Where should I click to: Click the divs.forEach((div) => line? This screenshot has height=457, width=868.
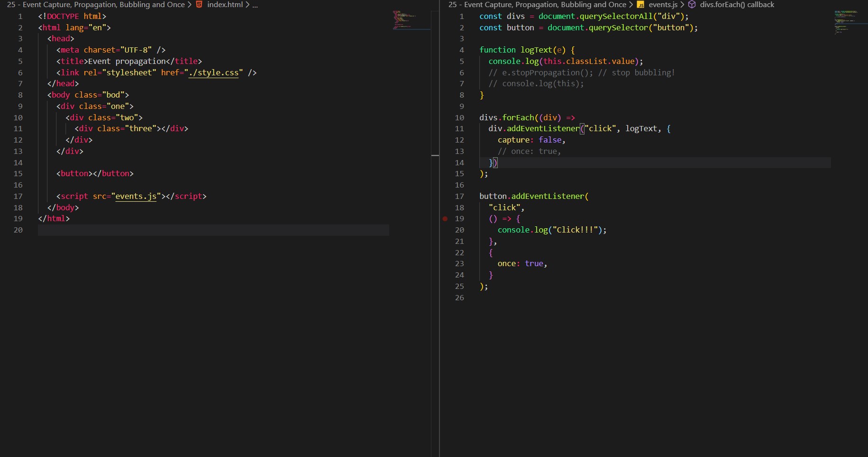(527, 117)
